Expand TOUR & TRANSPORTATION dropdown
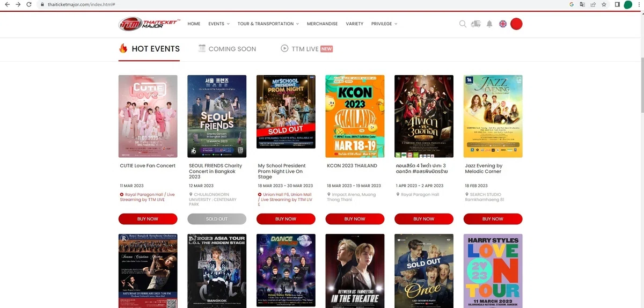 tap(268, 24)
